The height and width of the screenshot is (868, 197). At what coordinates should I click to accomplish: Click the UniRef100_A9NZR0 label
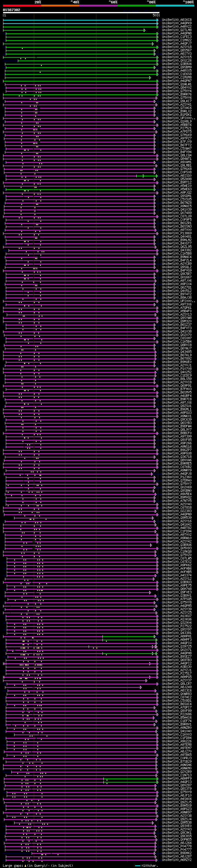pyautogui.click(x=176, y=728)
